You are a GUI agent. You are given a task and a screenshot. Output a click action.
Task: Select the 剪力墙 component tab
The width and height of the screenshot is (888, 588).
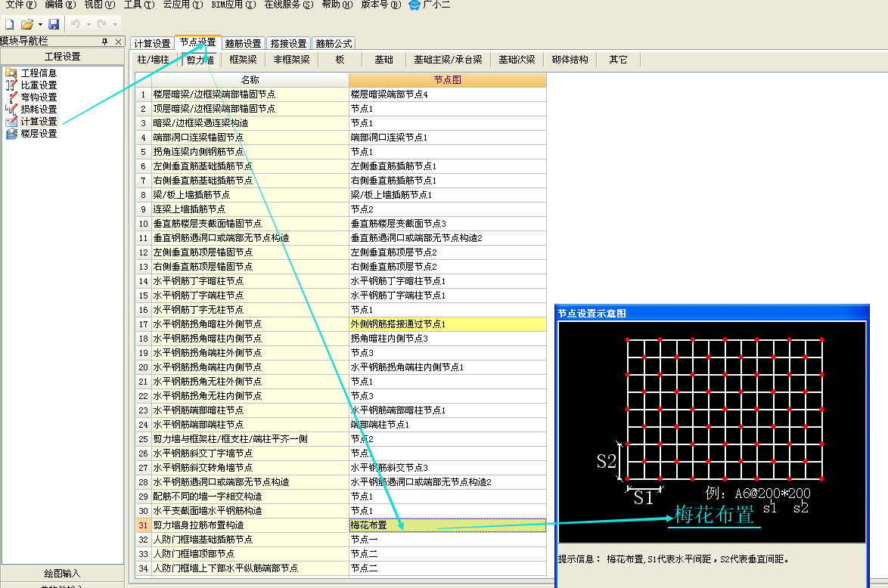tap(200, 60)
